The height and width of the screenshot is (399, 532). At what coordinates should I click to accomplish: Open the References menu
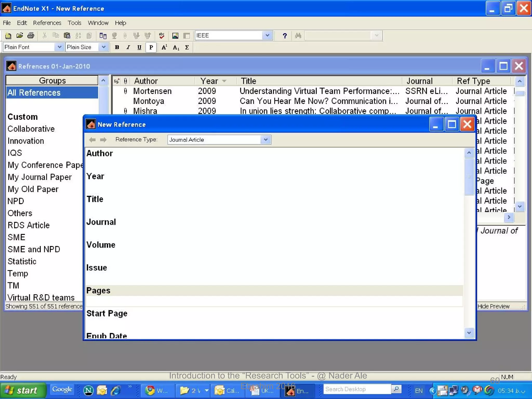(x=47, y=23)
